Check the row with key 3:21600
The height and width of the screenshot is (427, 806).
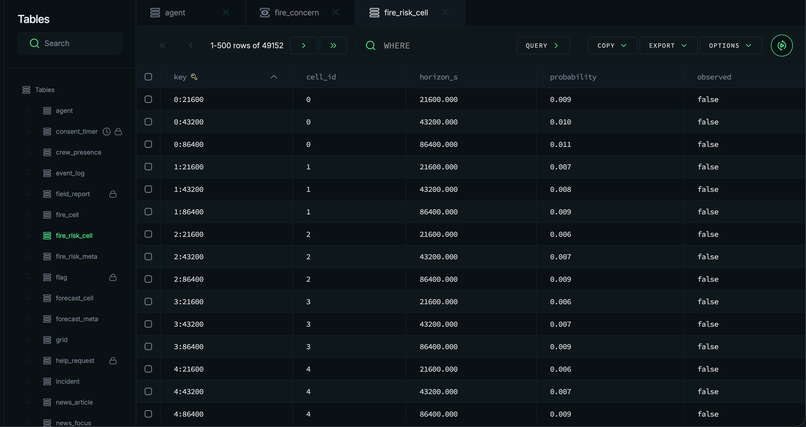(148, 302)
